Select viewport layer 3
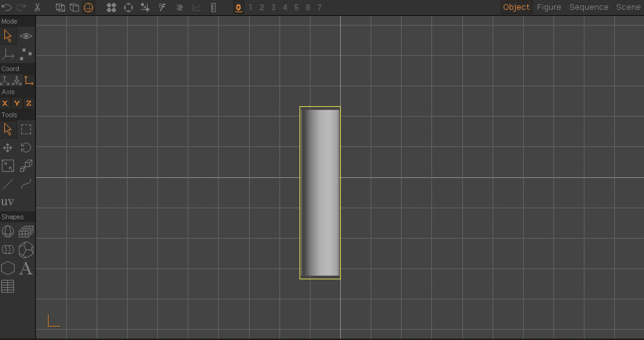 (x=273, y=7)
